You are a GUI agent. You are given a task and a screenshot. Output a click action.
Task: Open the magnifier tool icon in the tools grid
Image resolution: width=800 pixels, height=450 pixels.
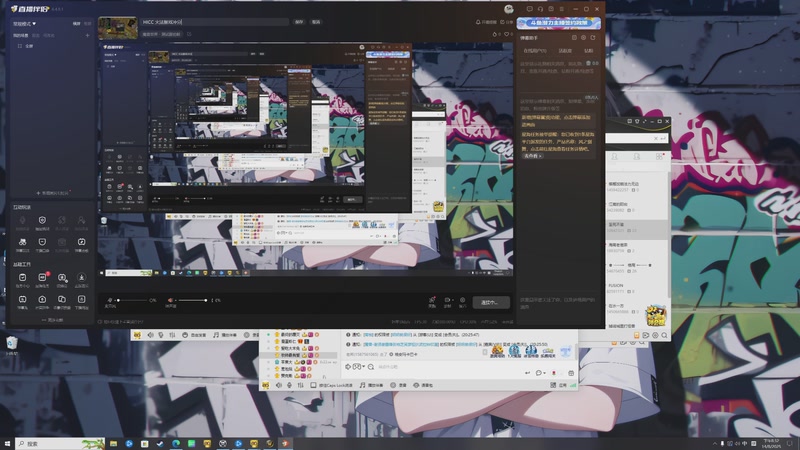coord(62,278)
